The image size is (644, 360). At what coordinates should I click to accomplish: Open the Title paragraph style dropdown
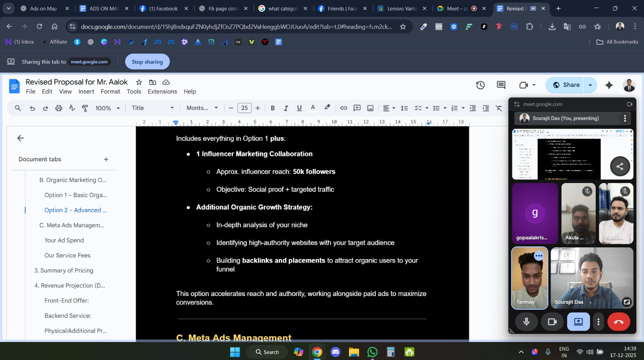153,108
